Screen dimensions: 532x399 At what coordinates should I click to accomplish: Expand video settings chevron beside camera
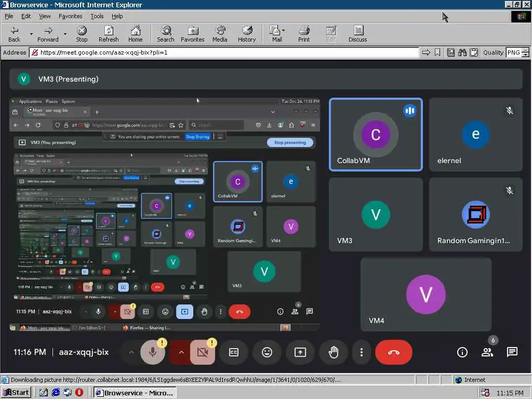pyautogui.click(x=181, y=352)
